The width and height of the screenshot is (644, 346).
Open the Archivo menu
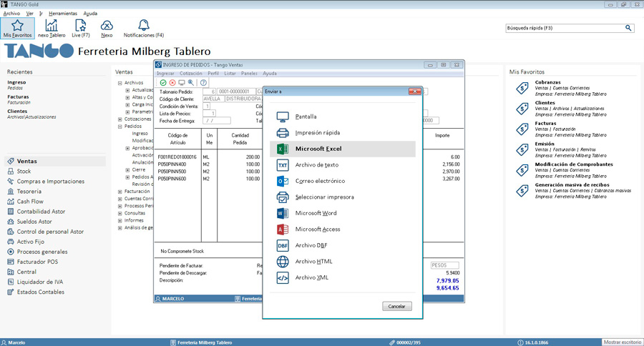click(x=11, y=14)
